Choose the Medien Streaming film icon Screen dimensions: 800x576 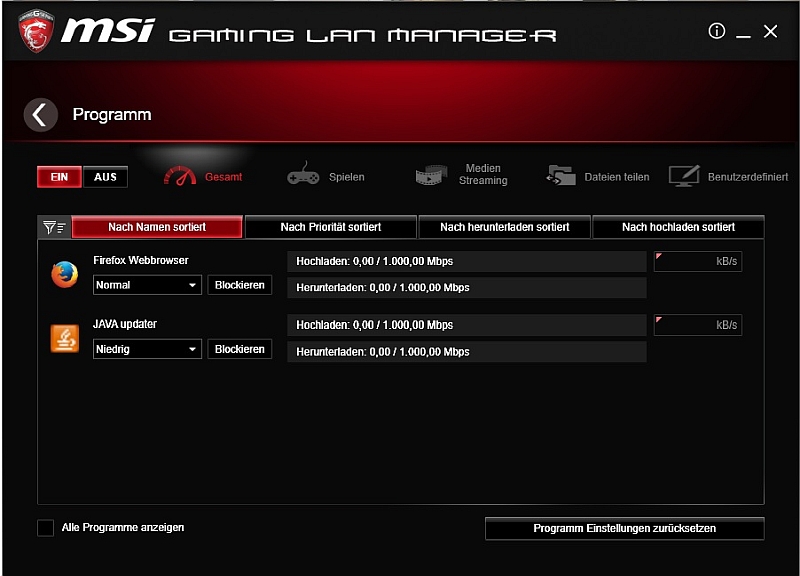pos(432,177)
